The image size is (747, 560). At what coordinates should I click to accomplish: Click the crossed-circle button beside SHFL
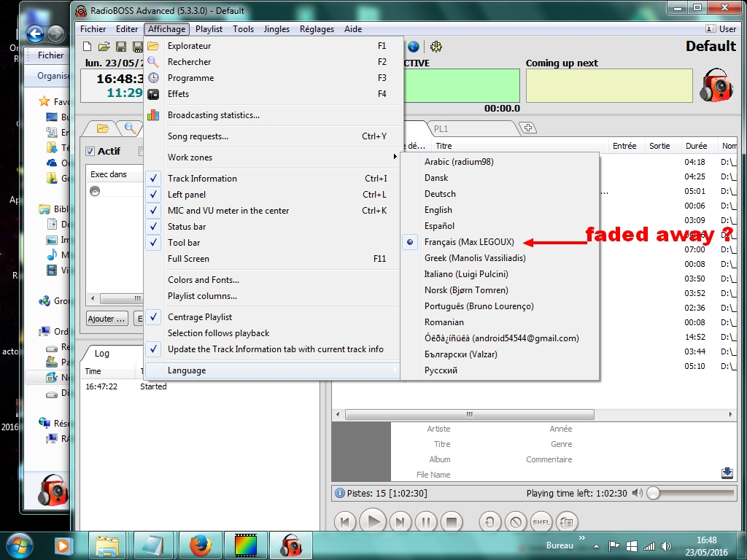click(x=516, y=522)
